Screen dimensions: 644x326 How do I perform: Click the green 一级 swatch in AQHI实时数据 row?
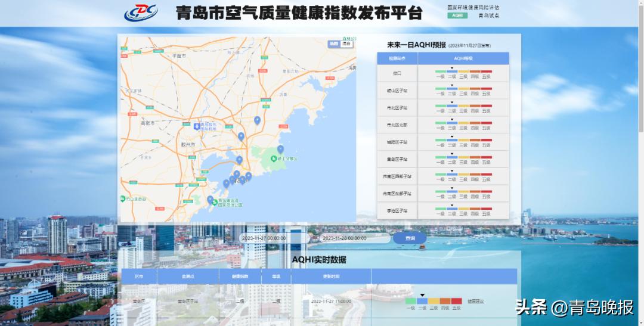click(411, 301)
